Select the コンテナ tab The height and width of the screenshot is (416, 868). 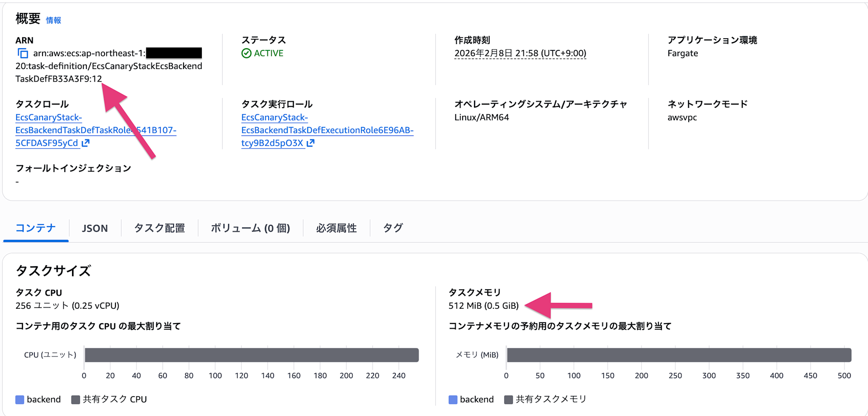[x=36, y=228]
